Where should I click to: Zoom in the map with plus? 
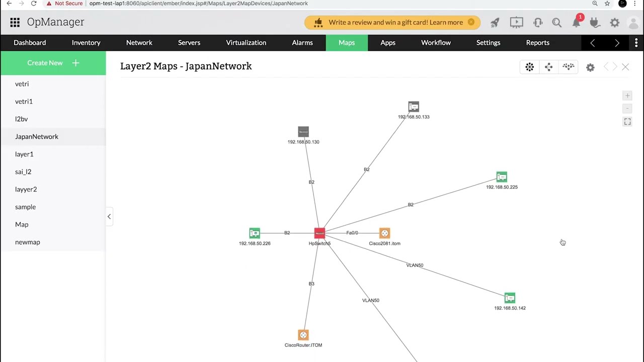(x=627, y=96)
